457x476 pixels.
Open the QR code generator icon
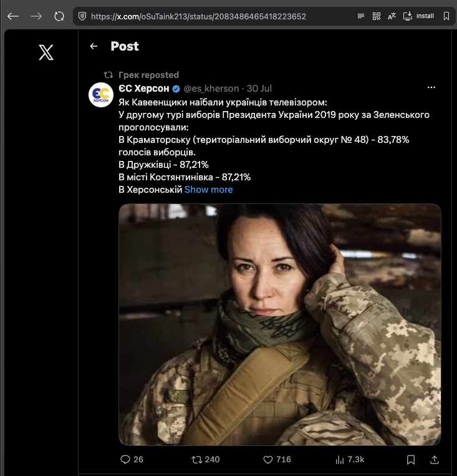point(377,16)
